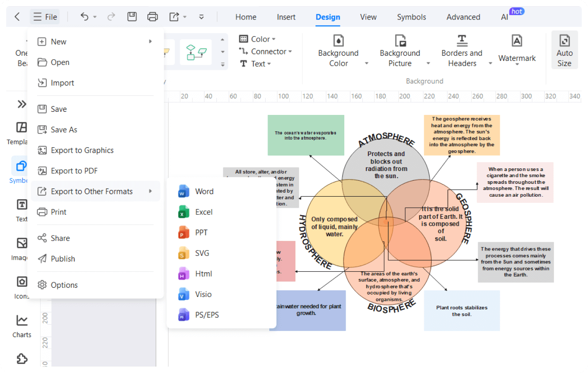The height and width of the screenshot is (373, 588).
Task: Expand the theme gallery more arrow
Action: coord(222,64)
